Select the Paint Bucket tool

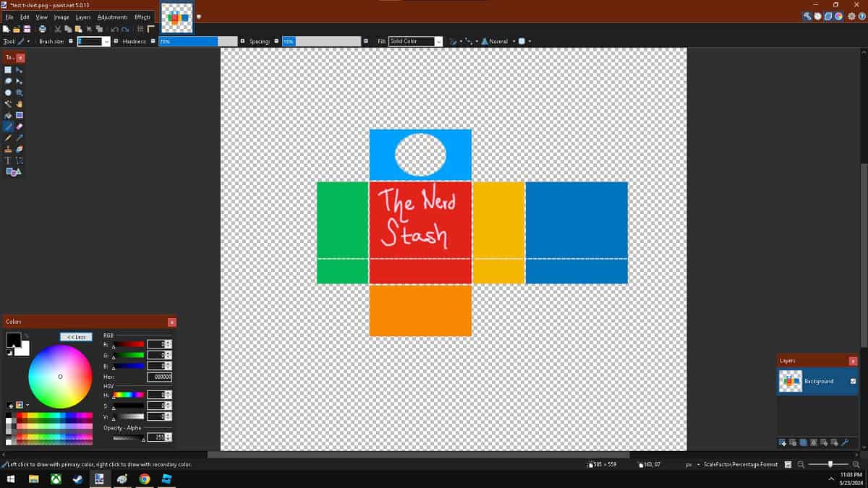(x=7, y=115)
